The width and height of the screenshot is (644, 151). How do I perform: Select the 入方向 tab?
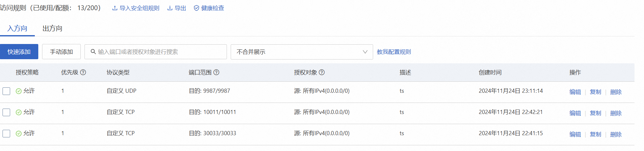17,28
